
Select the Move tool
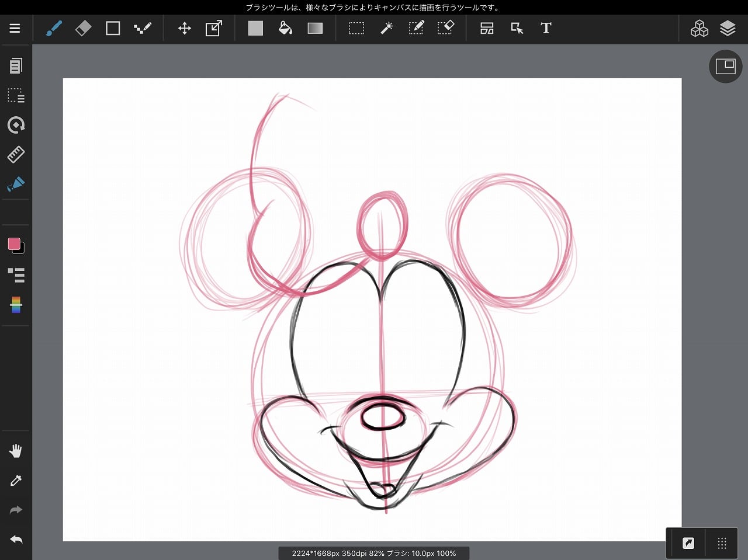pos(185,28)
